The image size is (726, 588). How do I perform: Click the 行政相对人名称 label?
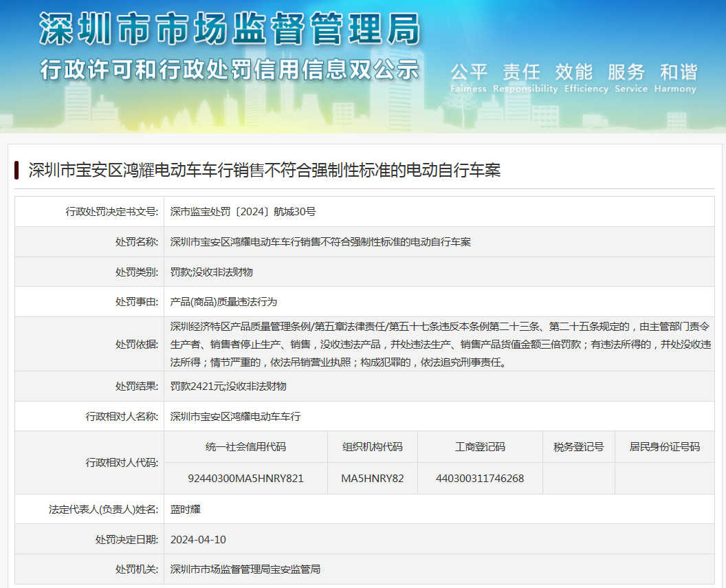tap(122, 416)
